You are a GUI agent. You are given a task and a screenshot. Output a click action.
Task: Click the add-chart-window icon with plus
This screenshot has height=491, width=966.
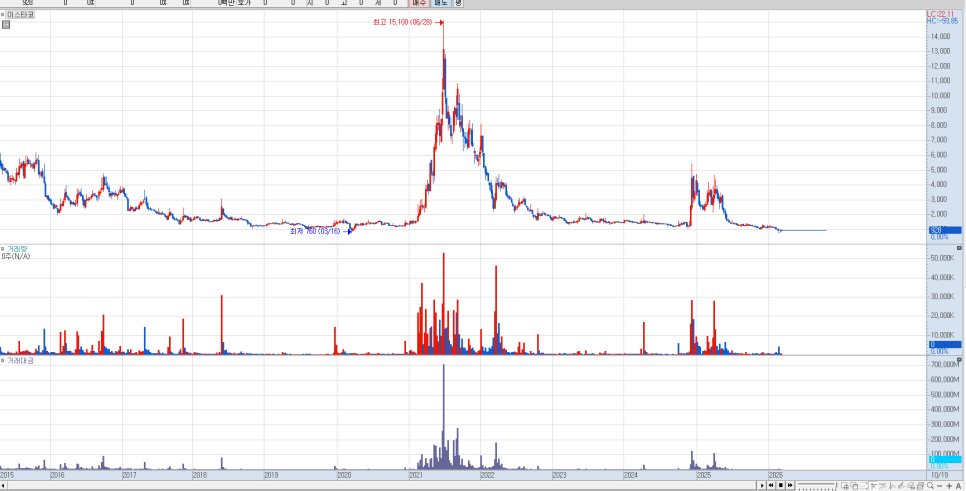(x=845, y=485)
